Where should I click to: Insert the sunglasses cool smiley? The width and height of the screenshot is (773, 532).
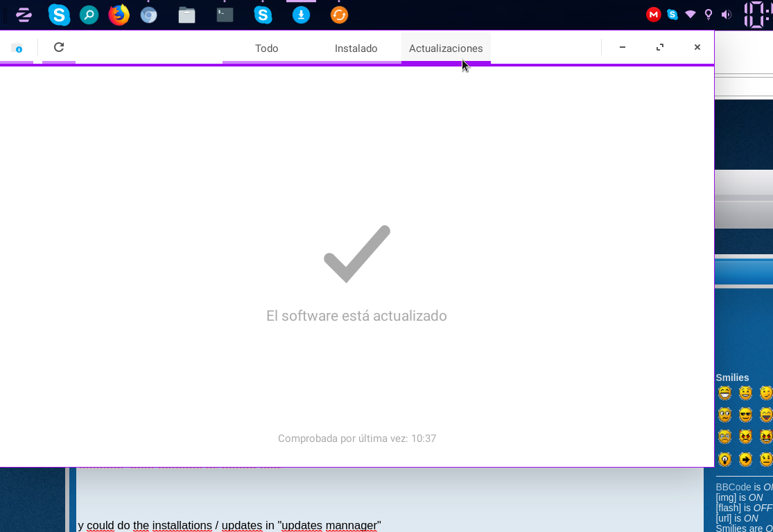coord(745,415)
